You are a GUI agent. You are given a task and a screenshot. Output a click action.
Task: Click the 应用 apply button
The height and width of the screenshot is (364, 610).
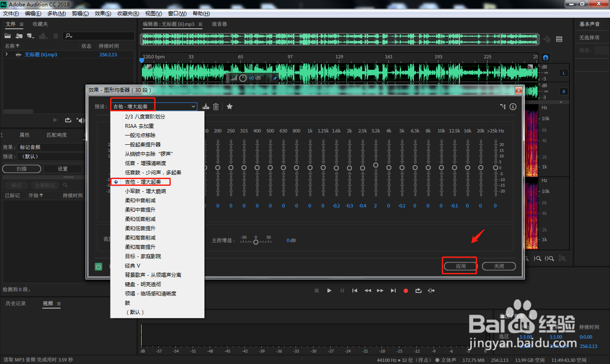click(x=460, y=266)
